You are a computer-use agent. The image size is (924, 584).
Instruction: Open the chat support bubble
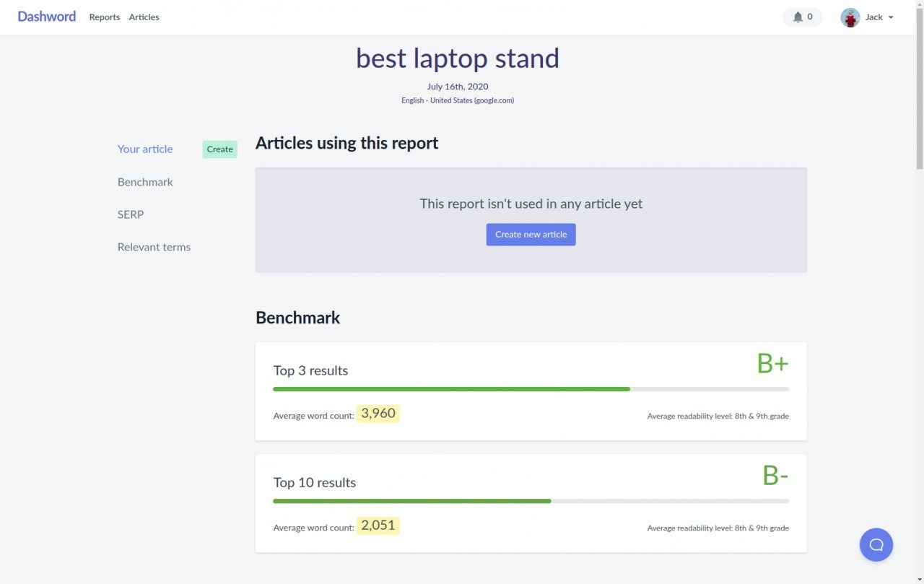click(876, 545)
